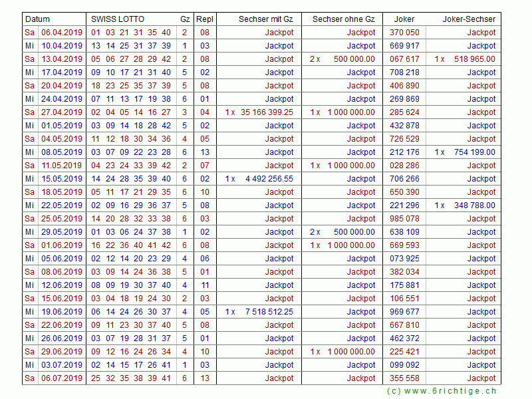Image resolution: width=532 pixels, height=399 pixels.
Task: Select the 35 166 399.25 jackpot amount
Action: 267,112
